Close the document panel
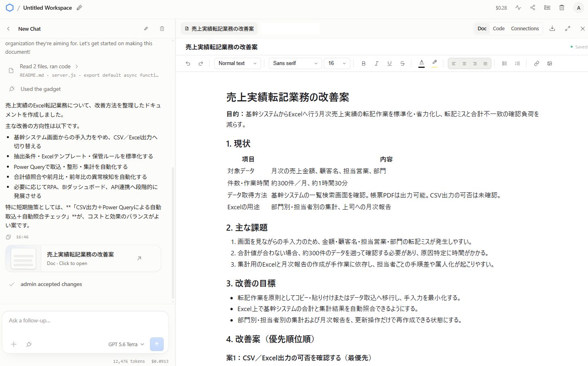The image size is (588, 366). point(582,29)
